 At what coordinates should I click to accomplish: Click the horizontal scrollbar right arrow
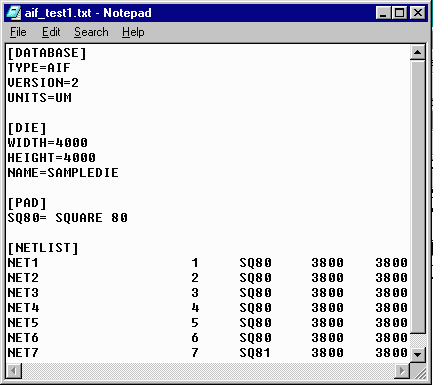[x=402, y=371]
